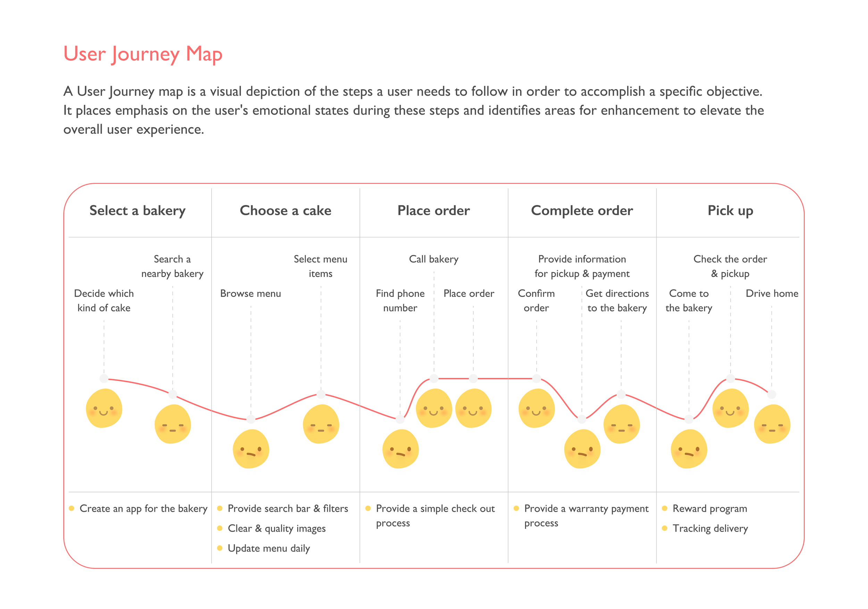
Task: Click the neutral face under Select menu items
Action: 321,424
